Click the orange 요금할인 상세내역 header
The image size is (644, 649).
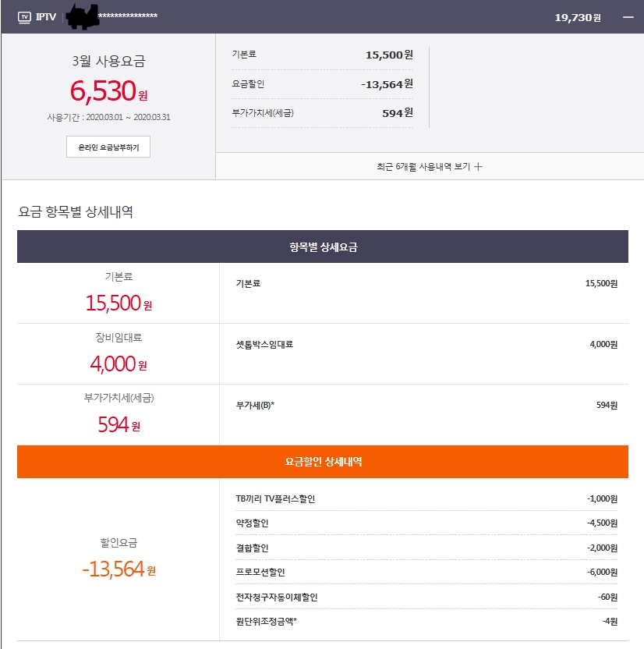click(322, 462)
